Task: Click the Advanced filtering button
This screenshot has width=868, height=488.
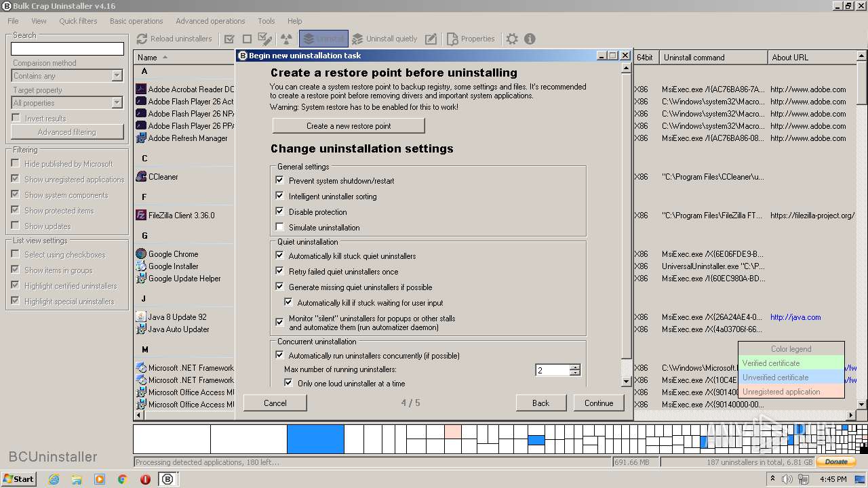Action: [x=67, y=131]
